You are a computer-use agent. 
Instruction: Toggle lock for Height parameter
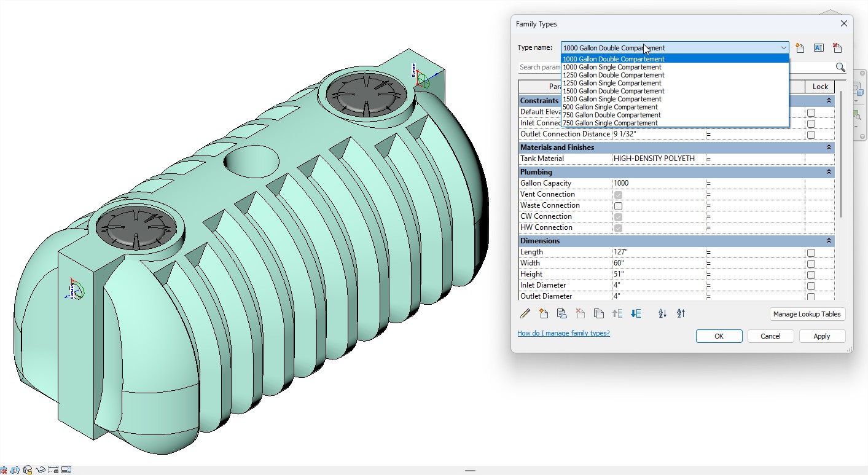click(x=811, y=275)
